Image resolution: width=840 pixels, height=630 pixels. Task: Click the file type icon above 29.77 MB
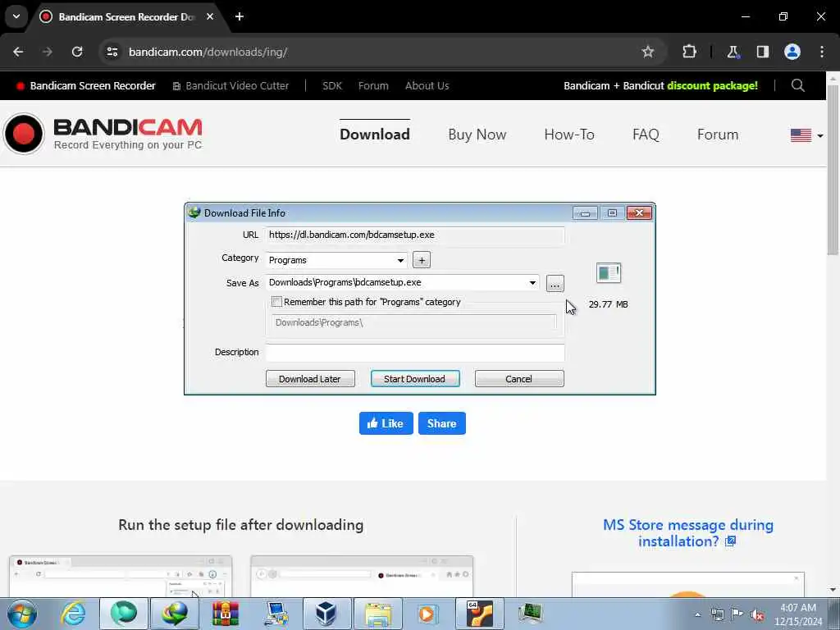tap(609, 272)
